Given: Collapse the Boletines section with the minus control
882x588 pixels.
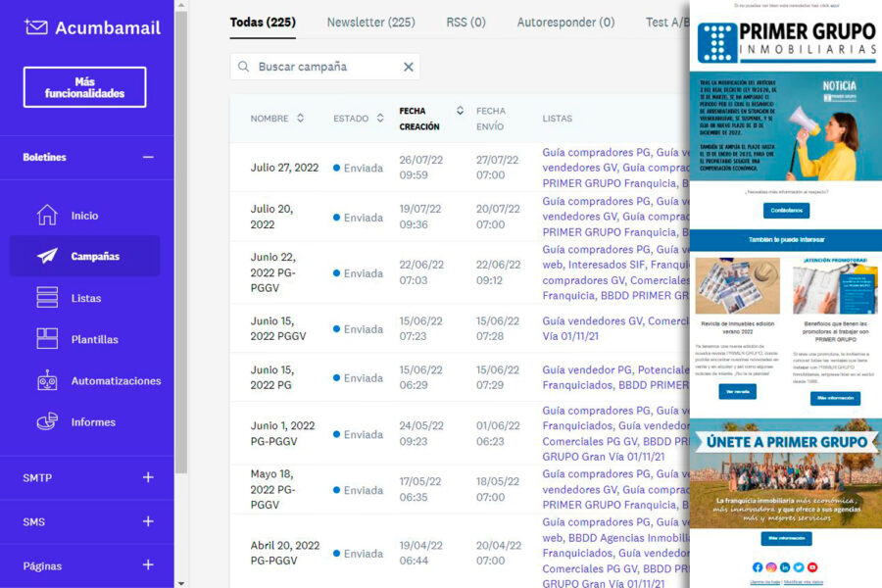Looking at the screenshot, I should [149, 157].
